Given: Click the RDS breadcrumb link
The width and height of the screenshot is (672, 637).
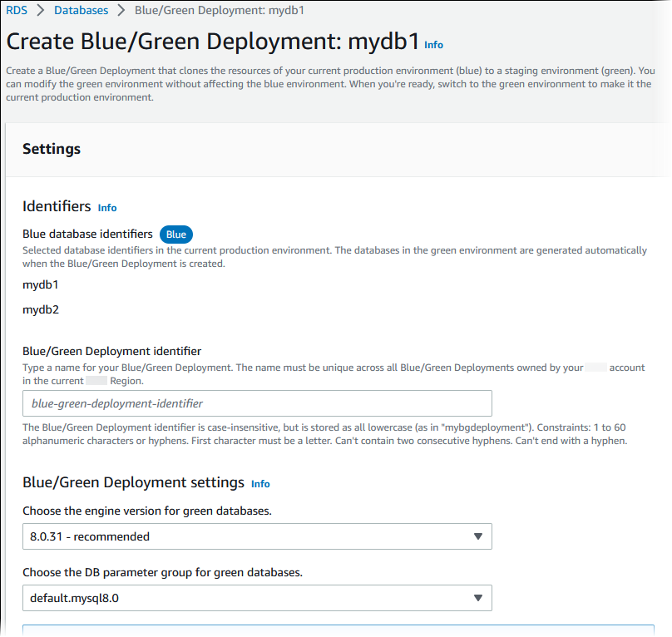Looking at the screenshot, I should coord(17,11).
